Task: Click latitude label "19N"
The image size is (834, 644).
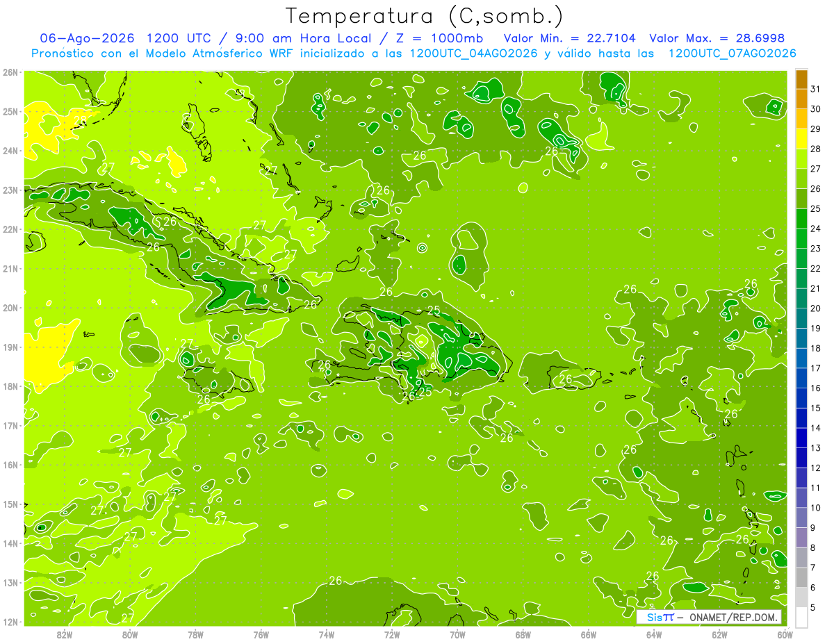Action: click(x=10, y=347)
